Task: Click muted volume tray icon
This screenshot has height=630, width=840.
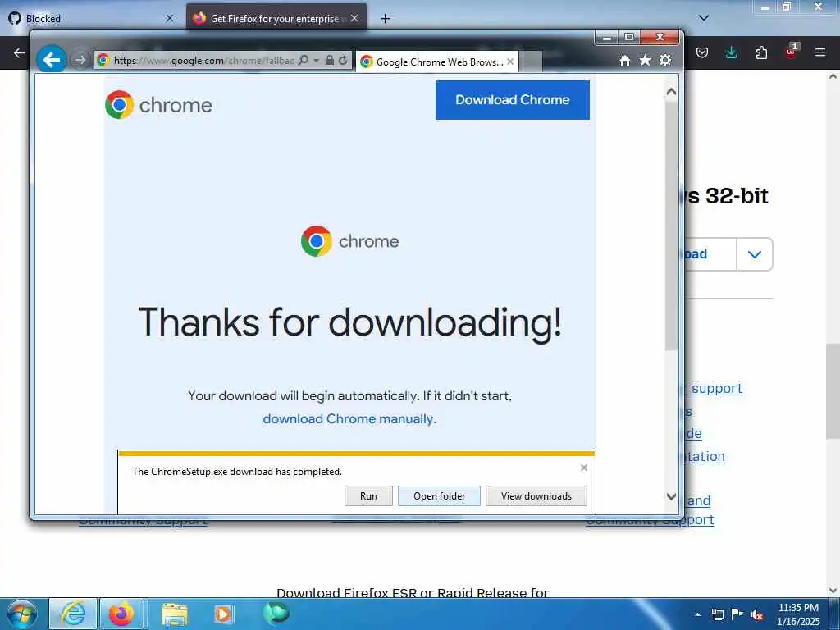Action: pyautogui.click(x=757, y=614)
